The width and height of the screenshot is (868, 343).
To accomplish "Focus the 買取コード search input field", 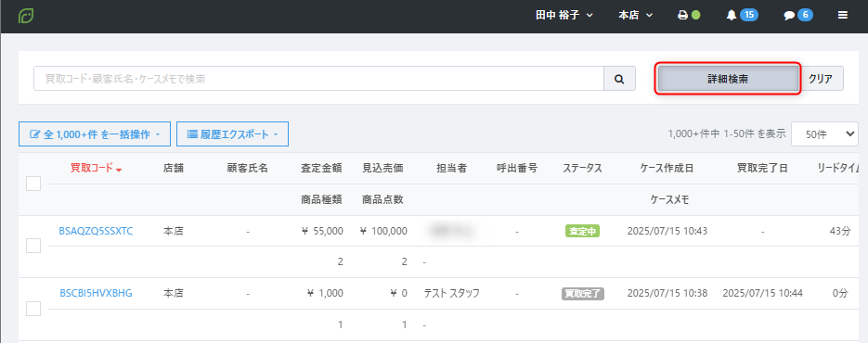I will pos(318,79).
